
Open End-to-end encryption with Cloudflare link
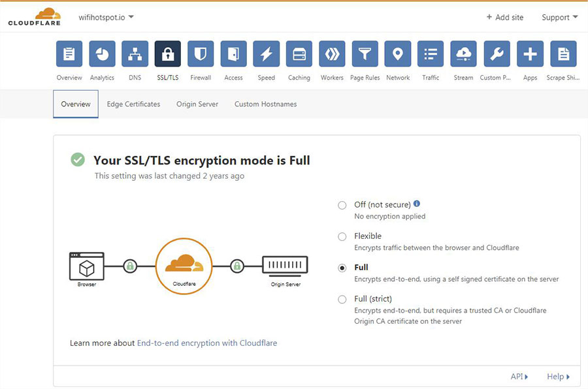[x=207, y=343]
